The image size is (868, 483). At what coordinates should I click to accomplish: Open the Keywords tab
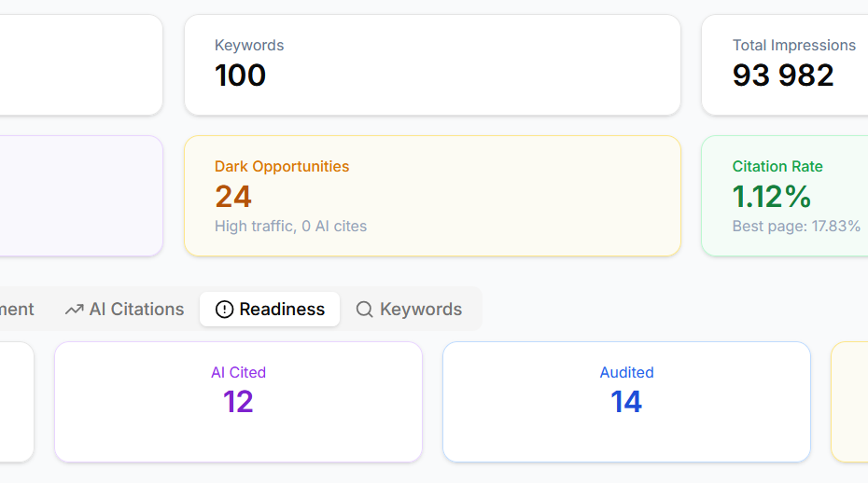click(409, 310)
